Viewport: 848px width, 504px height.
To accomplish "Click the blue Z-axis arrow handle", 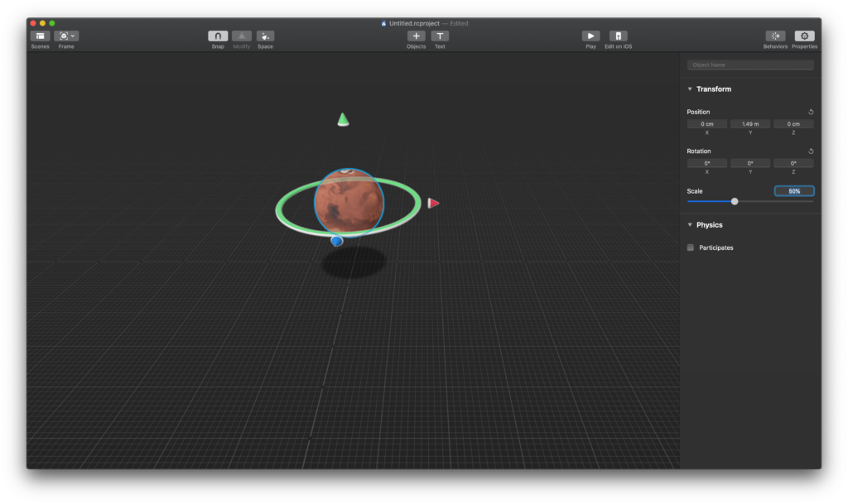I will point(337,241).
